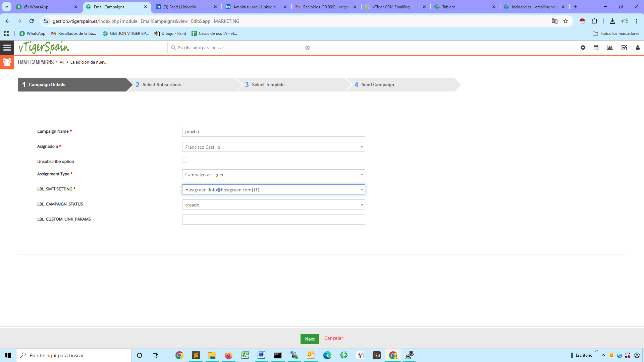
Task: Click the Email Campaigns module icon in the sidebar
Action: point(7,62)
